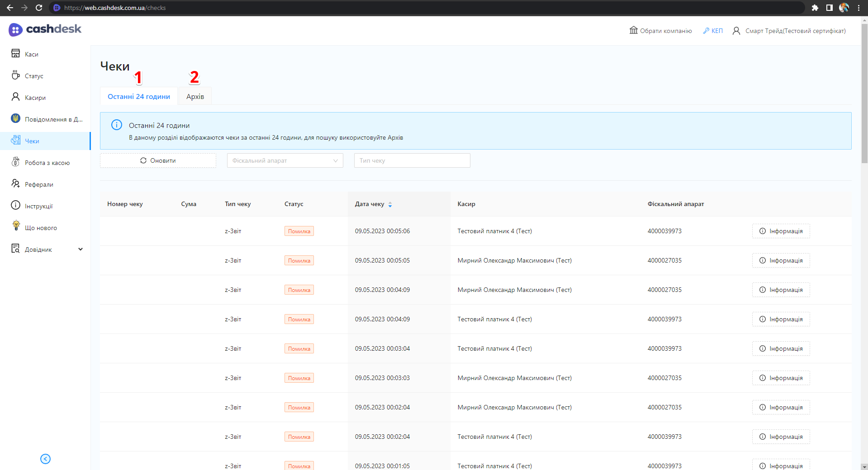Select the Останні 24 години tab
The image size is (868, 470).
point(139,97)
